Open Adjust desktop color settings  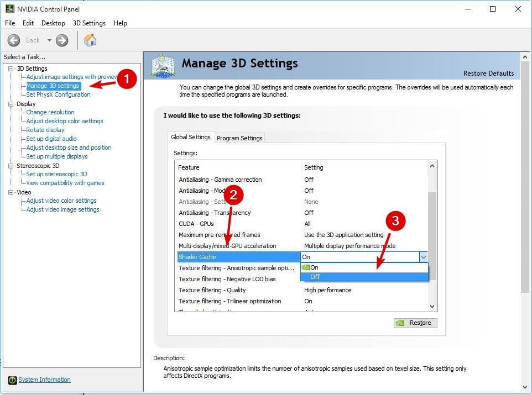[x=65, y=121]
